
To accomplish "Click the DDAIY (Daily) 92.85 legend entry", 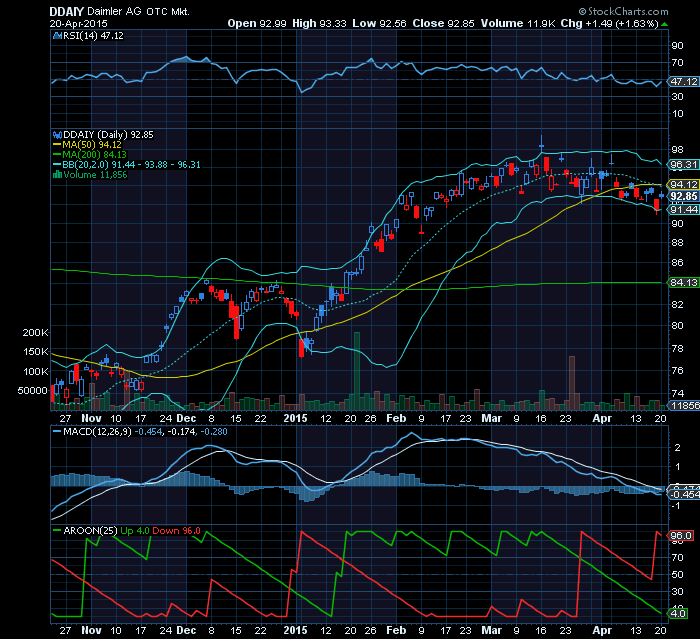I will click(x=108, y=135).
